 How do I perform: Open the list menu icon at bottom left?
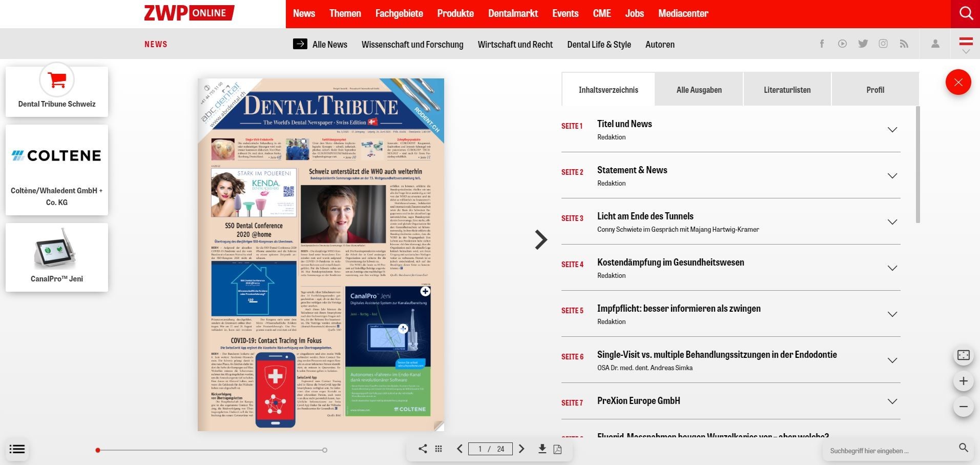(17, 449)
